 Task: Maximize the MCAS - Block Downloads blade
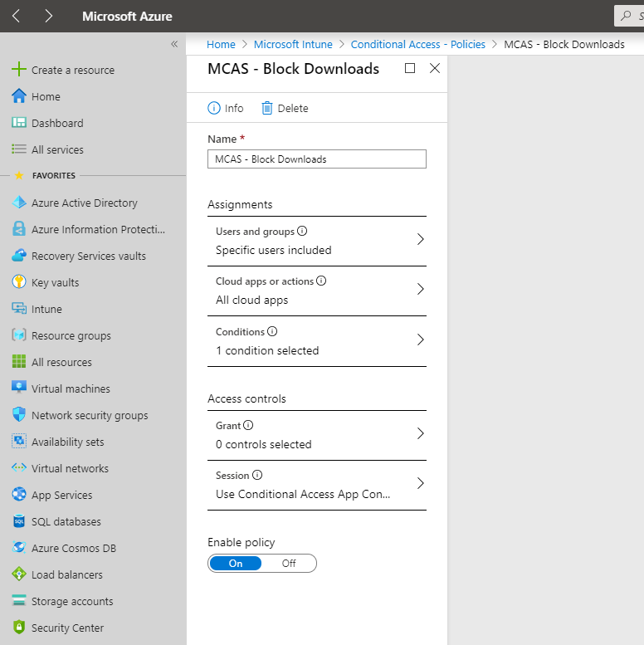(x=410, y=68)
